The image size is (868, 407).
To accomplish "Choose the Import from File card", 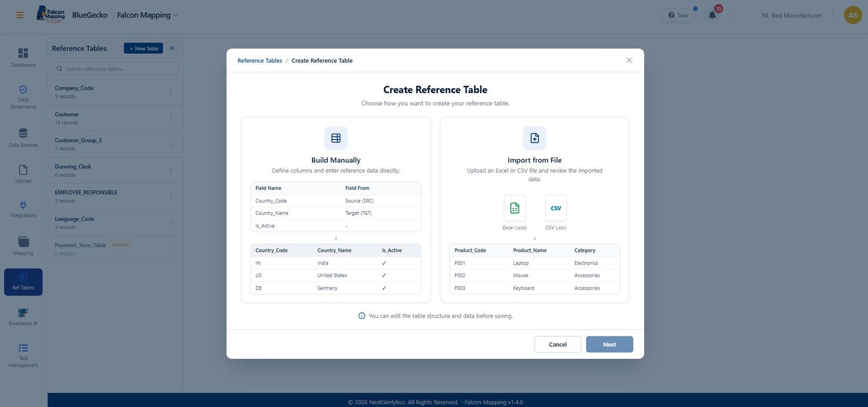I will (x=535, y=210).
